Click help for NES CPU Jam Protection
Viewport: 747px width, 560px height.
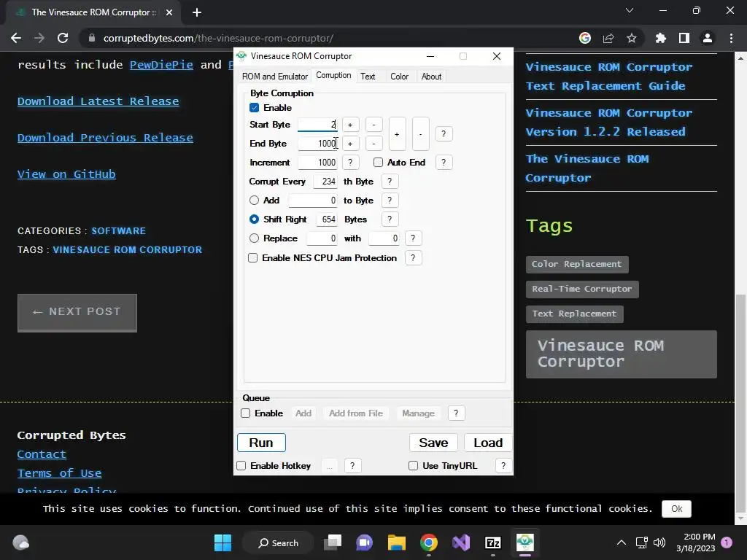[413, 258]
